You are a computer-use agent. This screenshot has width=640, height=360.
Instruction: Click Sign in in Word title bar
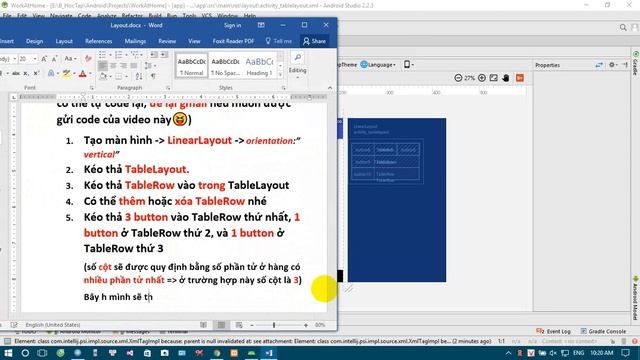[232, 25]
